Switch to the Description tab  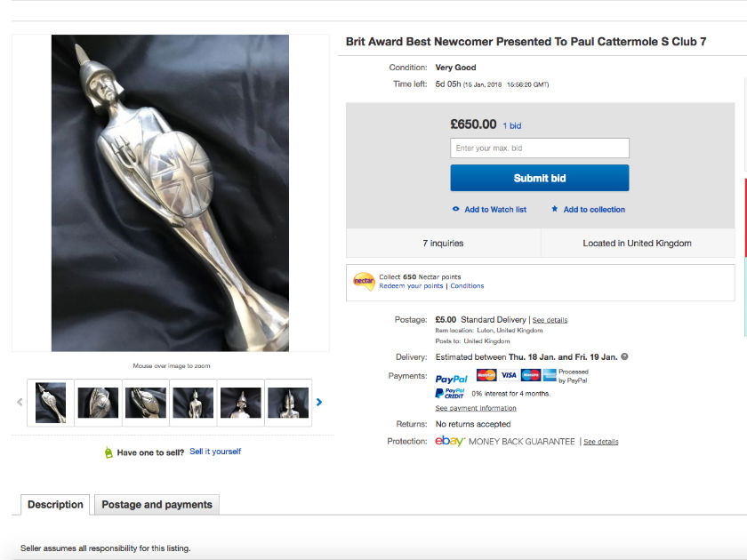point(55,505)
